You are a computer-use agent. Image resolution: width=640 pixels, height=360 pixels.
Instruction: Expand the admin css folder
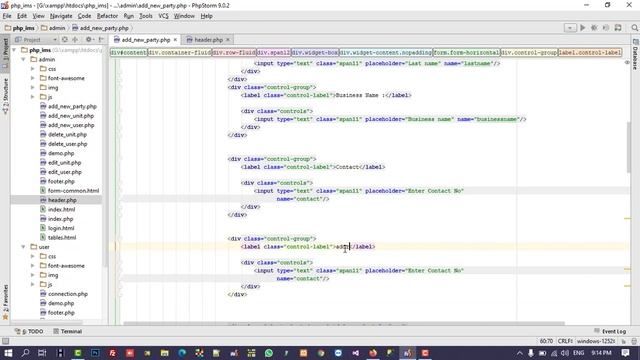point(33,69)
